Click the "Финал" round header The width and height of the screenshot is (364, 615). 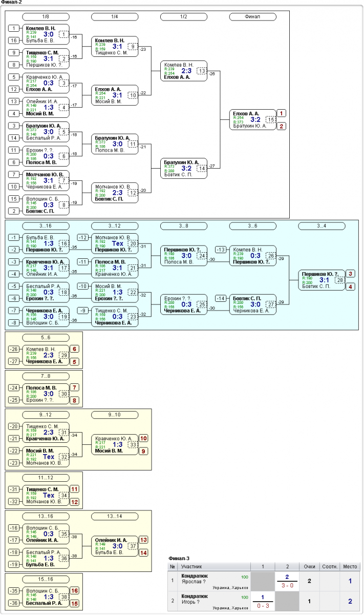(252, 17)
